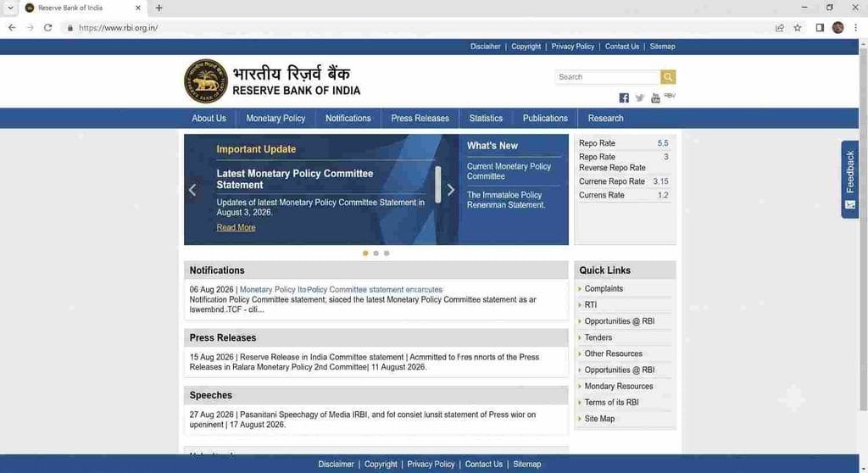Bookmark this page with star icon
868x473 pixels.
(797, 28)
